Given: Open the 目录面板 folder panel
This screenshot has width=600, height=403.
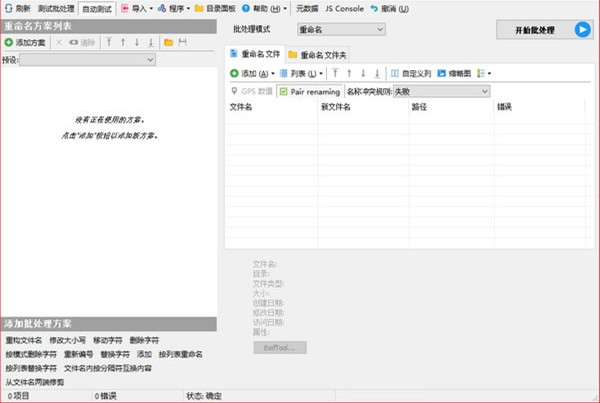Looking at the screenshot, I should [x=199, y=8].
